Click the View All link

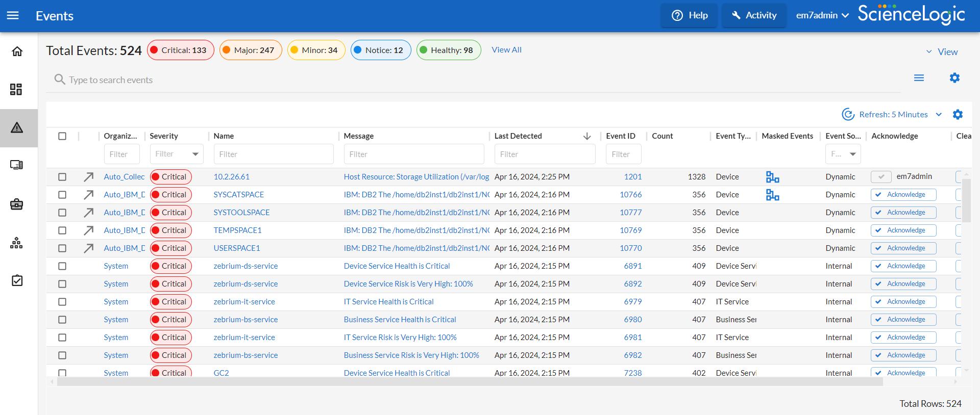pyautogui.click(x=506, y=50)
